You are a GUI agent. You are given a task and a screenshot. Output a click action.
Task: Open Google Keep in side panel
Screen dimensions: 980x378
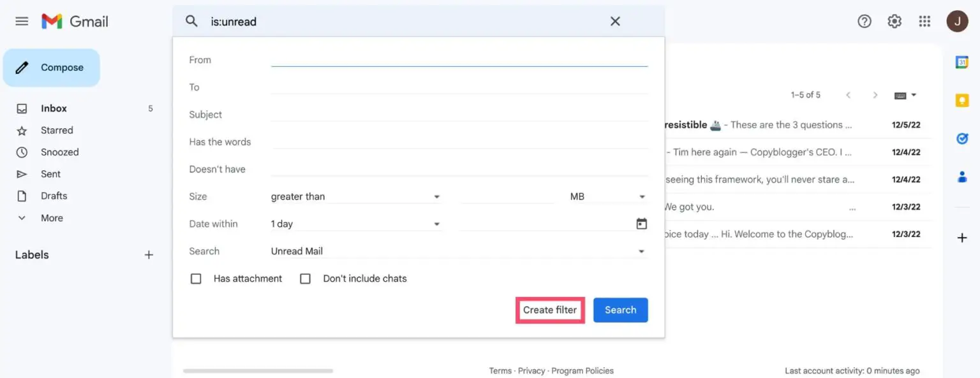(962, 101)
